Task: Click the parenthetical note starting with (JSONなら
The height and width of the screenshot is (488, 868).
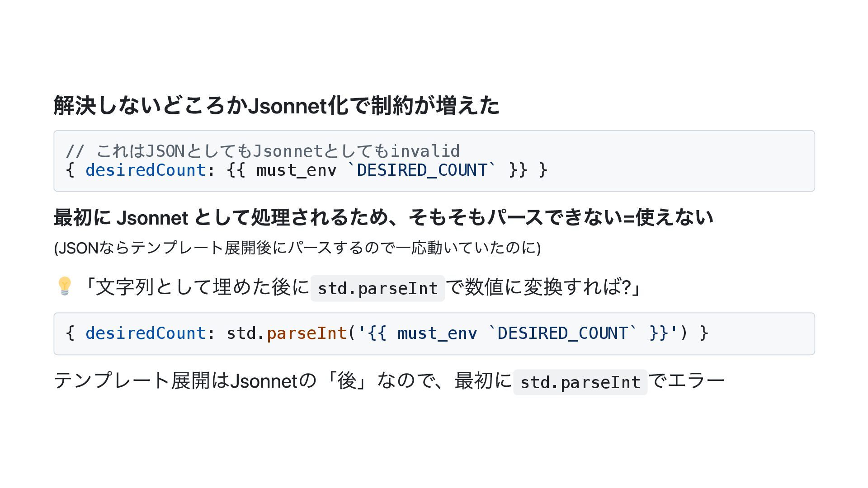Action: click(297, 248)
